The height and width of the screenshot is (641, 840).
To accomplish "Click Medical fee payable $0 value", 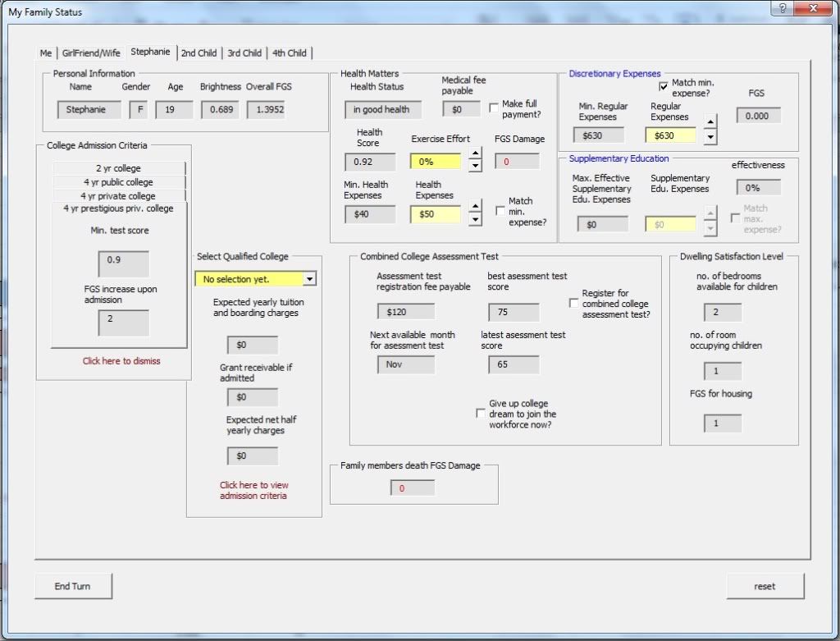I will pyautogui.click(x=461, y=109).
